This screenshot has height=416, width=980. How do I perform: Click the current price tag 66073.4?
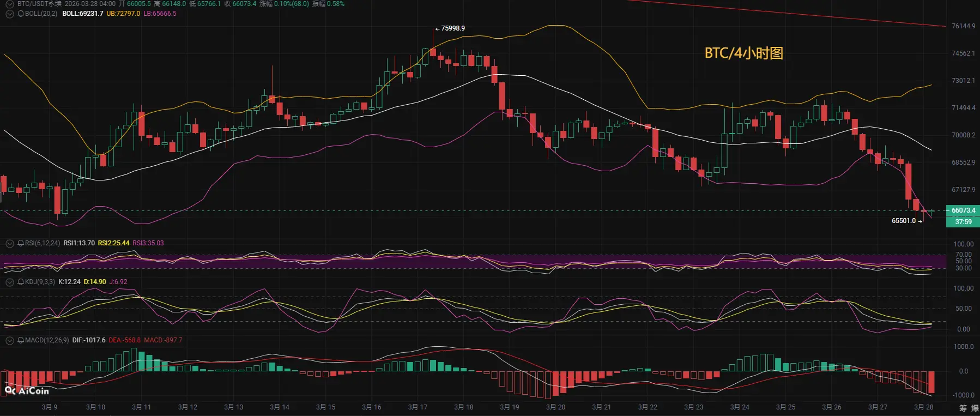click(x=963, y=210)
